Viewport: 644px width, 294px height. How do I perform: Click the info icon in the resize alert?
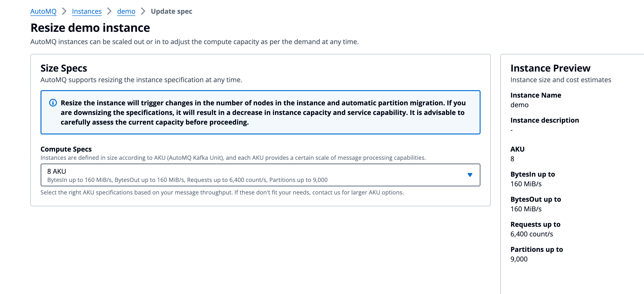tap(53, 103)
